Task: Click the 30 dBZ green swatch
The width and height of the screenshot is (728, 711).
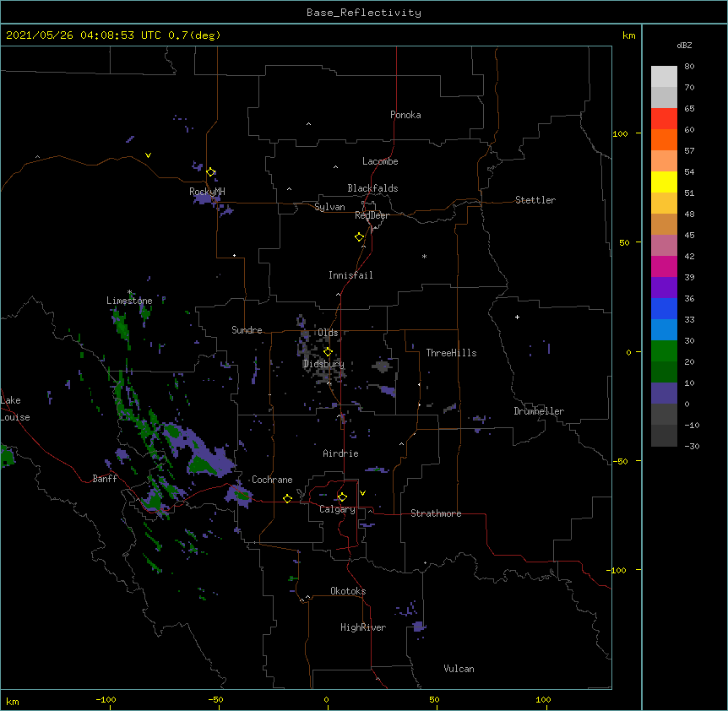Action: (x=664, y=351)
